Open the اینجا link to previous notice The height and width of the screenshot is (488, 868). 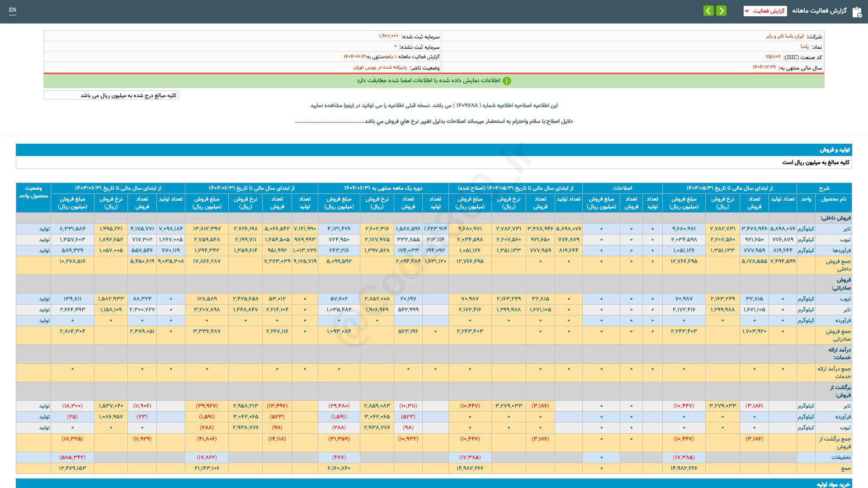[349, 105]
